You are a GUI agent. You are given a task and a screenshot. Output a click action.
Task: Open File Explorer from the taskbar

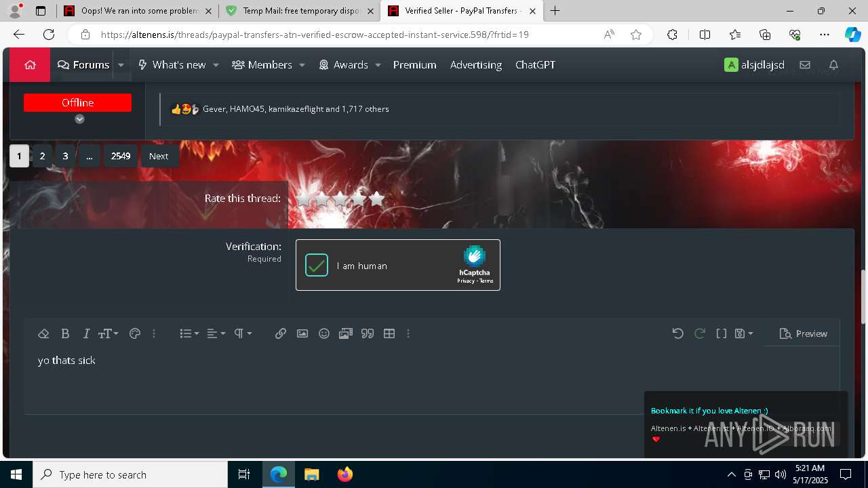312,474
